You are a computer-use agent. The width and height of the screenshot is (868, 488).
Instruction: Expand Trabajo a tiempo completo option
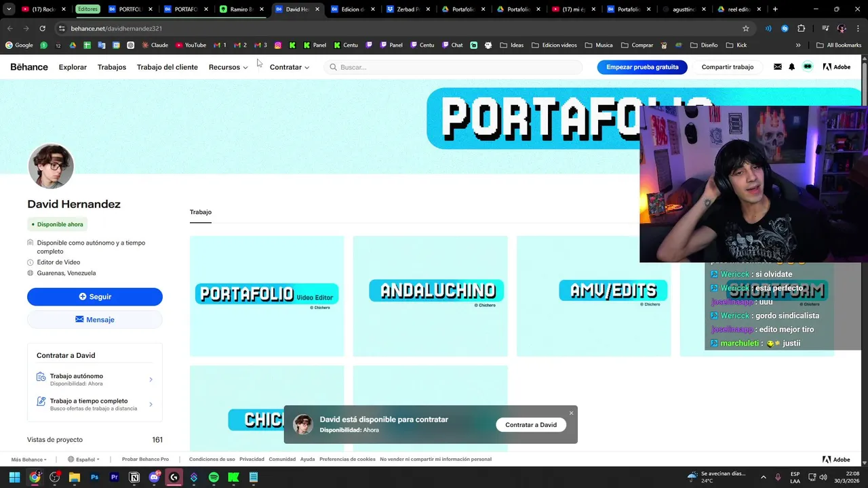(x=94, y=404)
